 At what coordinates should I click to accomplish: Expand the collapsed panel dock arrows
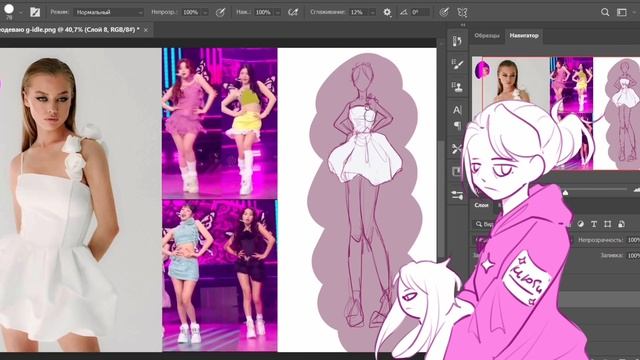(x=463, y=25)
